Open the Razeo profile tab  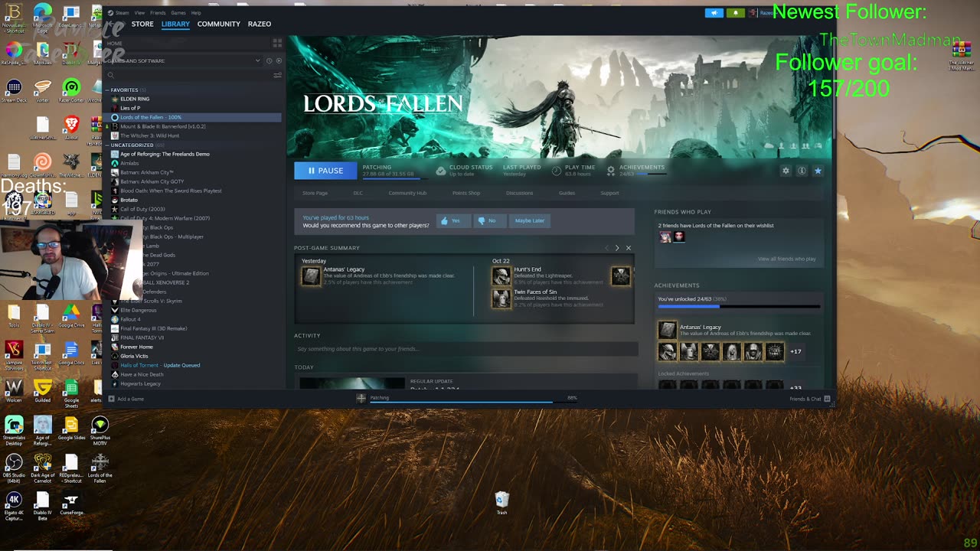click(x=260, y=24)
